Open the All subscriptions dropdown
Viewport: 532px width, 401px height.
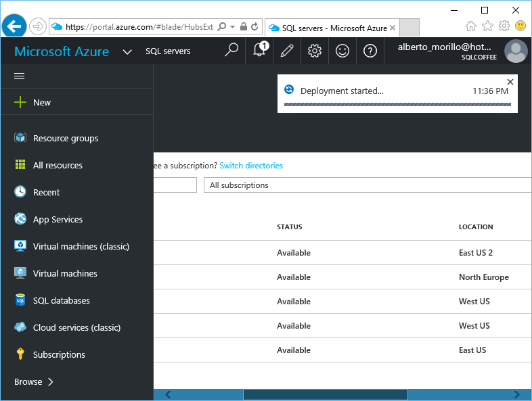[368, 185]
